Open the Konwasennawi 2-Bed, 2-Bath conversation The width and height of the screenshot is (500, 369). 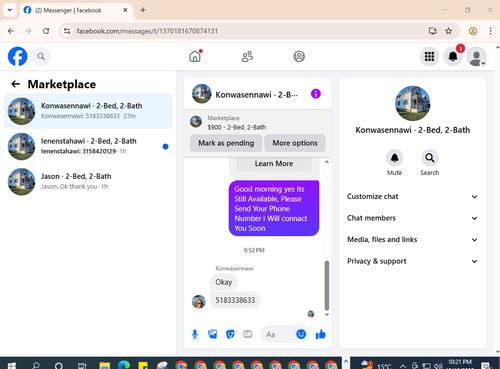[x=88, y=111]
